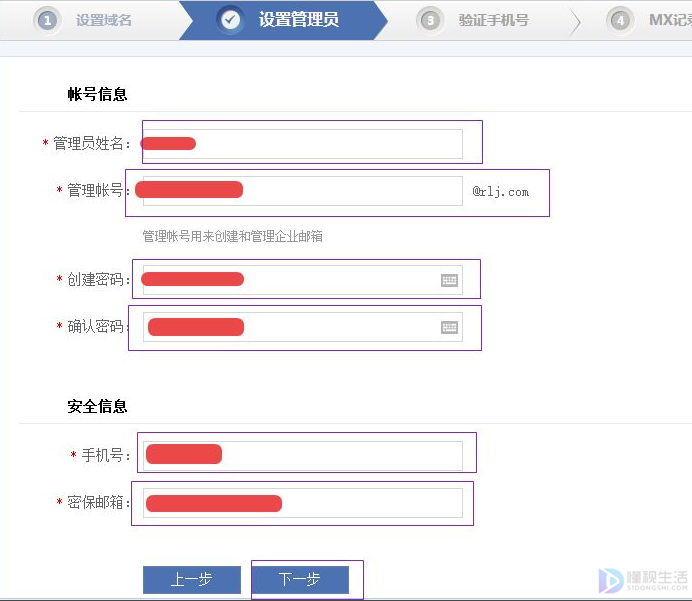This screenshot has height=601, width=692.
Task: Click the step 3 number circle
Action: point(430,20)
